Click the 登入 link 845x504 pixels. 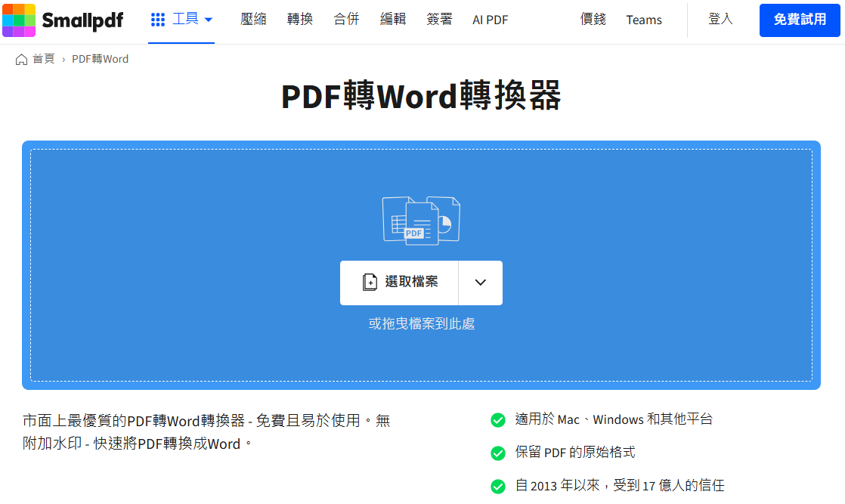click(x=720, y=20)
